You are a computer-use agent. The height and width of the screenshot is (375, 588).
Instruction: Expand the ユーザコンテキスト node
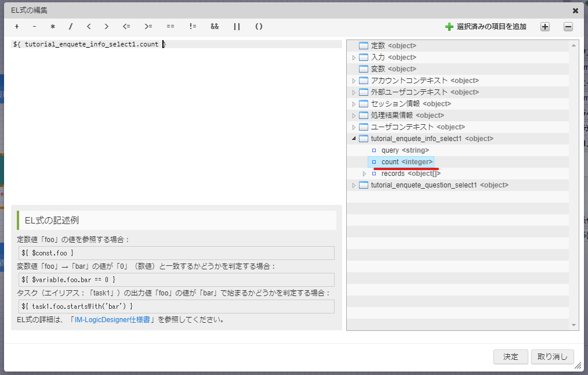coord(354,127)
